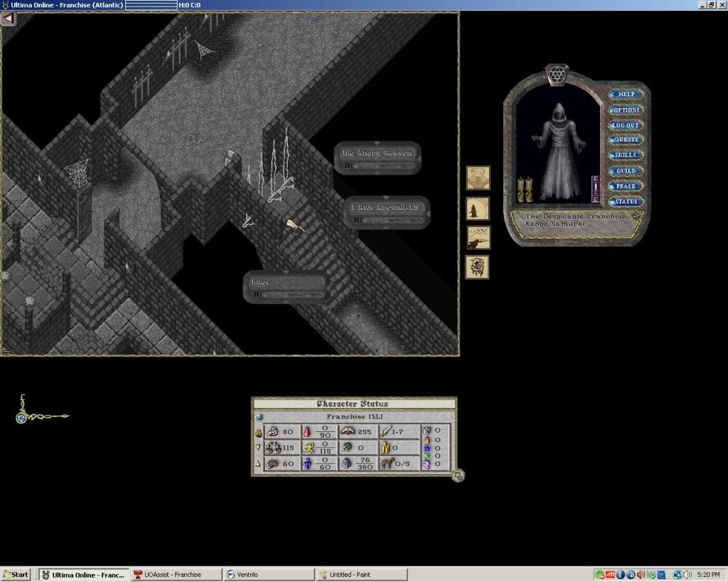The image size is (728, 582).
Task: Click the green poison resistance icon
Action: coord(427,456)
